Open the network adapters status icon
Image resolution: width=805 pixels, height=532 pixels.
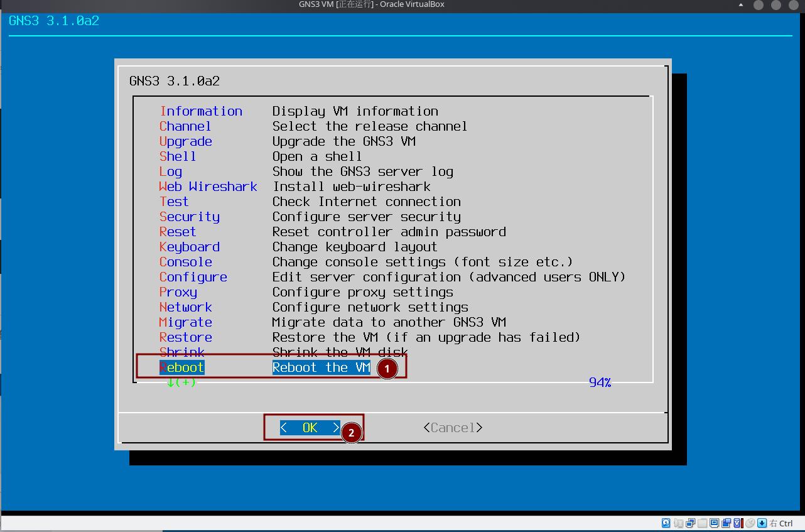[690, 523]
